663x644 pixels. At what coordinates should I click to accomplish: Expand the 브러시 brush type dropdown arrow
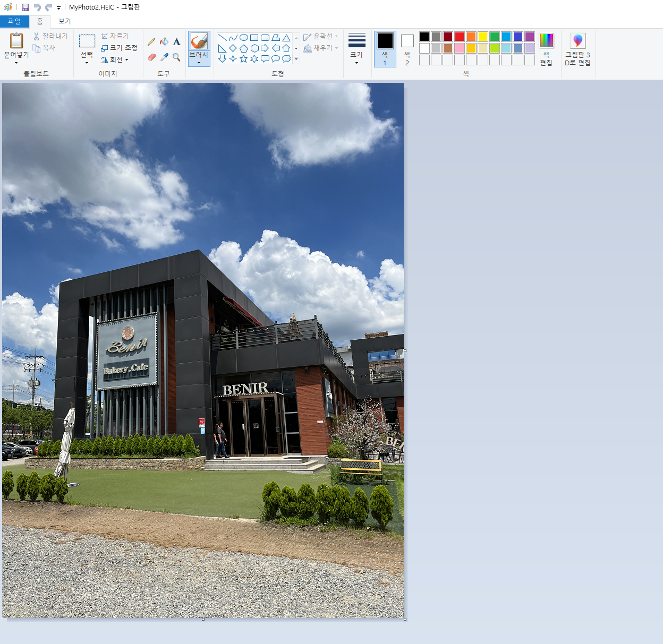[x=199, y=63]
